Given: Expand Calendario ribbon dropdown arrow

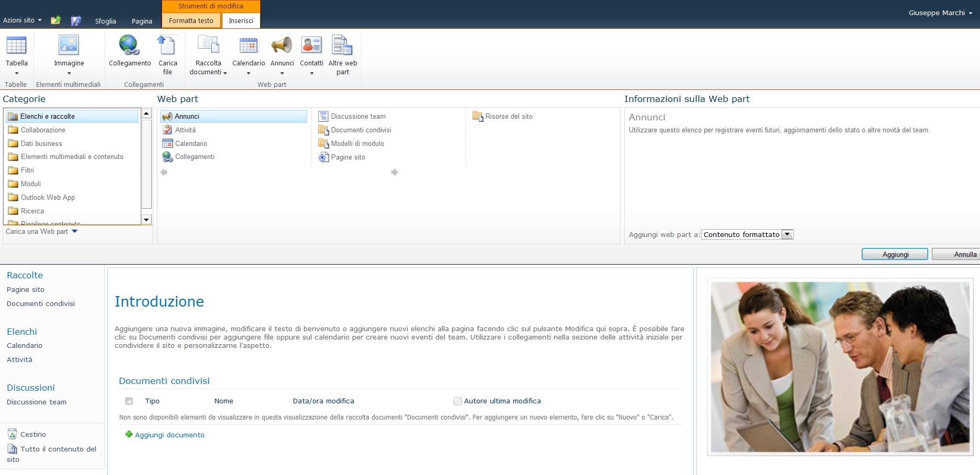Looking at the screenshot, I should click(x=249, y=73).
